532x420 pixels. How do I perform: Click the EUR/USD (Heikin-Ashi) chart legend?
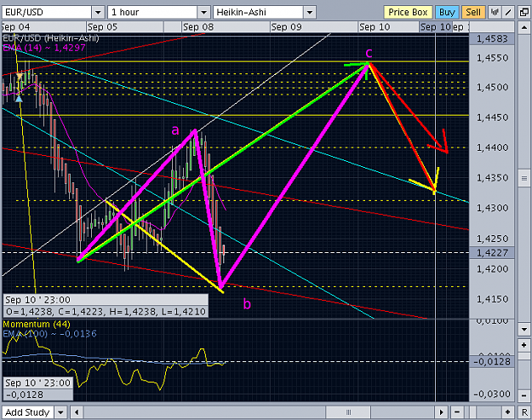(x=50, y=38)
